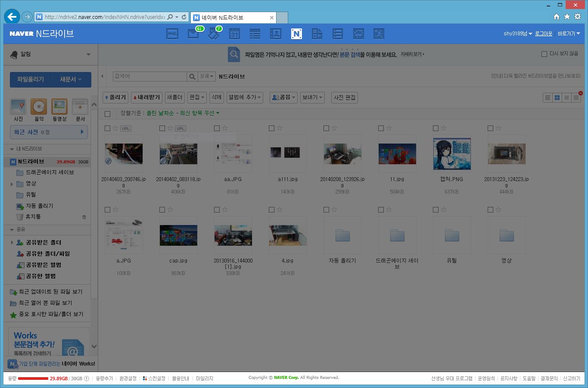The image size is (588, 388).
Task: Open the 상세 detailed search dropdown
Action: (207, 76)
